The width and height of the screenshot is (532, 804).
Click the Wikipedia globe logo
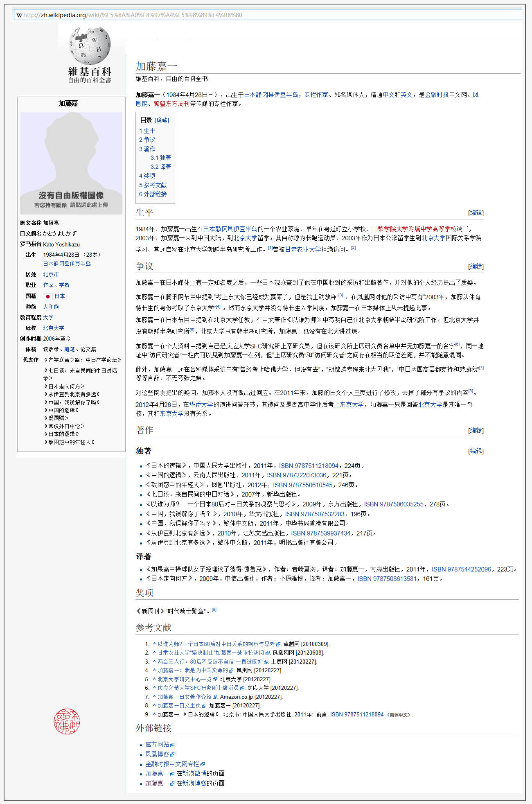click(90, 46)
